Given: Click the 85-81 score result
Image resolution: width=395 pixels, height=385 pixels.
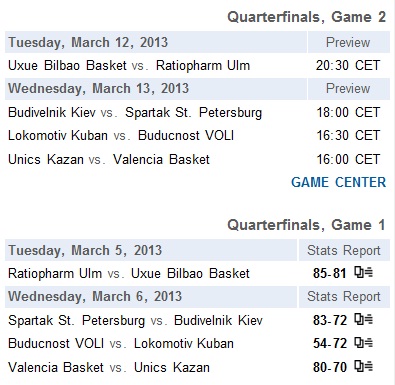Looking at the screenshot, I should (330, 273).
